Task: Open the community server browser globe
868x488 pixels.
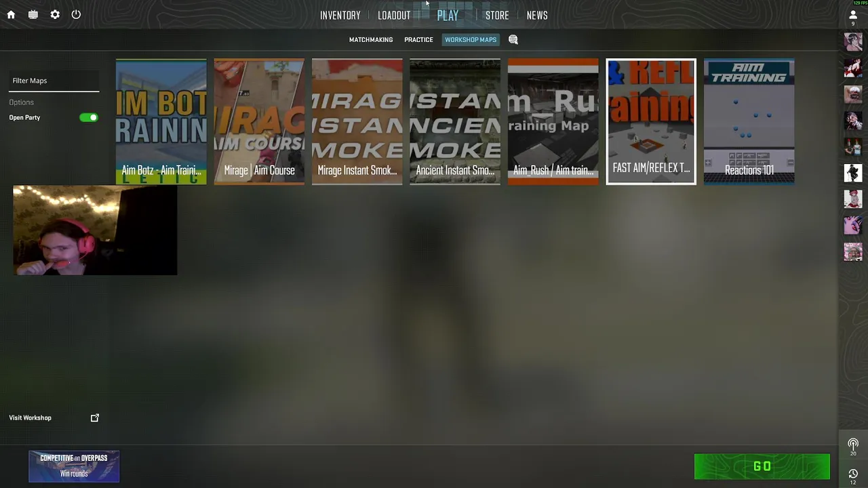Action: pyautogui.click(x=513, y=39)
